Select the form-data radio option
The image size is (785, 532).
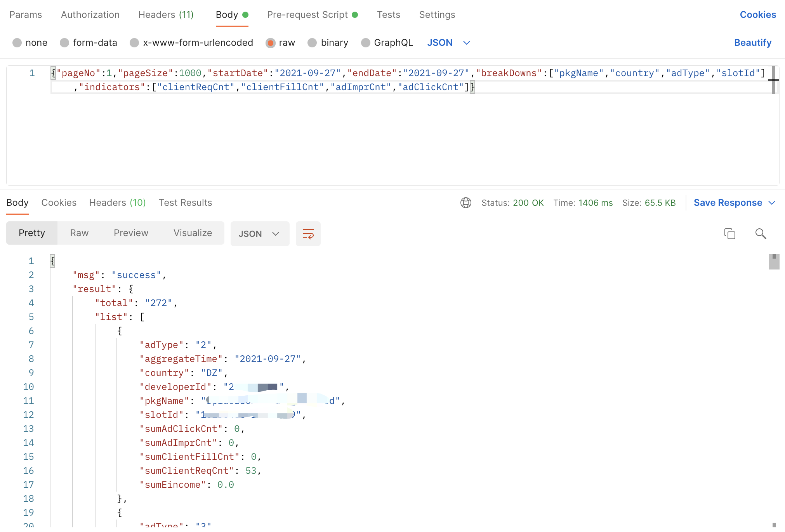pos(64,43)
